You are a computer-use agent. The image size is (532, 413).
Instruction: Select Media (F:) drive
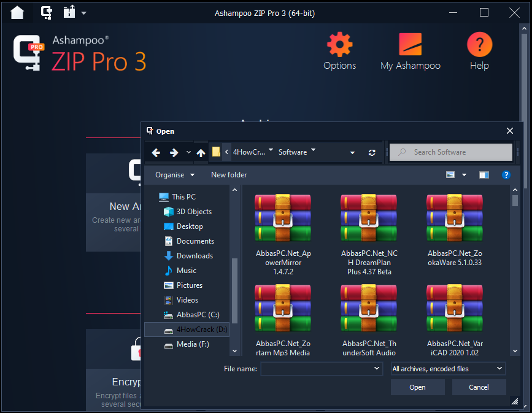tap(187, 344)
